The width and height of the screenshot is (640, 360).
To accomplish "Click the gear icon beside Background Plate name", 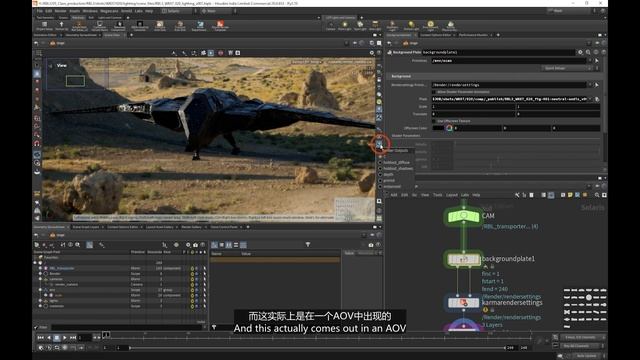I will click(x=580, y=52).
